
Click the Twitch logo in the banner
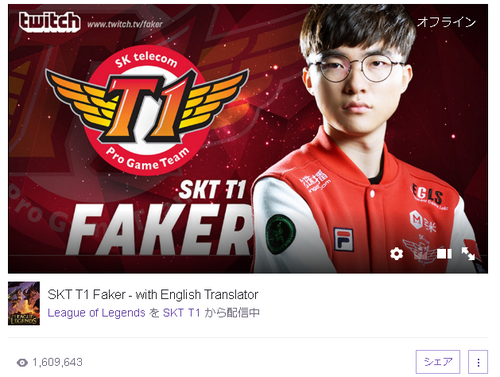click(x=50, y=22)
